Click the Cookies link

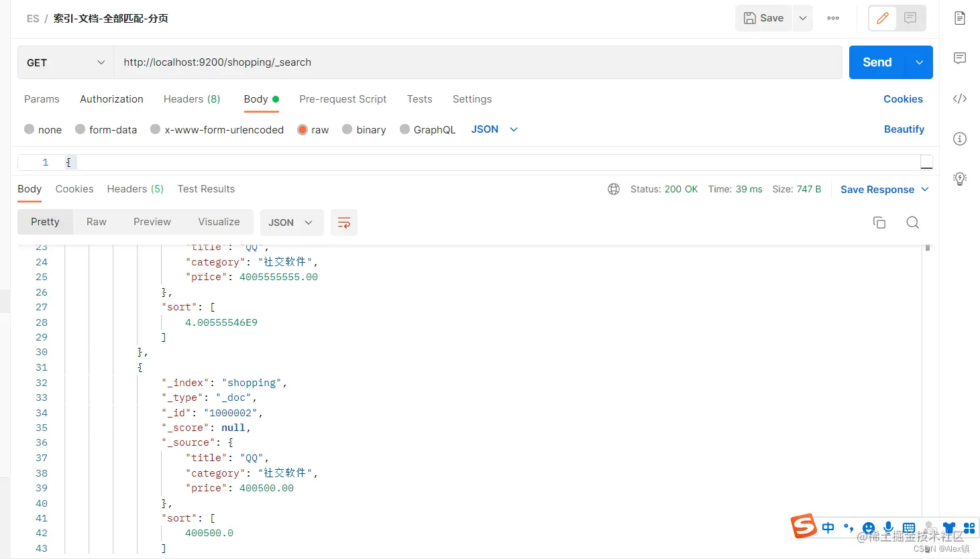(903, 99)
